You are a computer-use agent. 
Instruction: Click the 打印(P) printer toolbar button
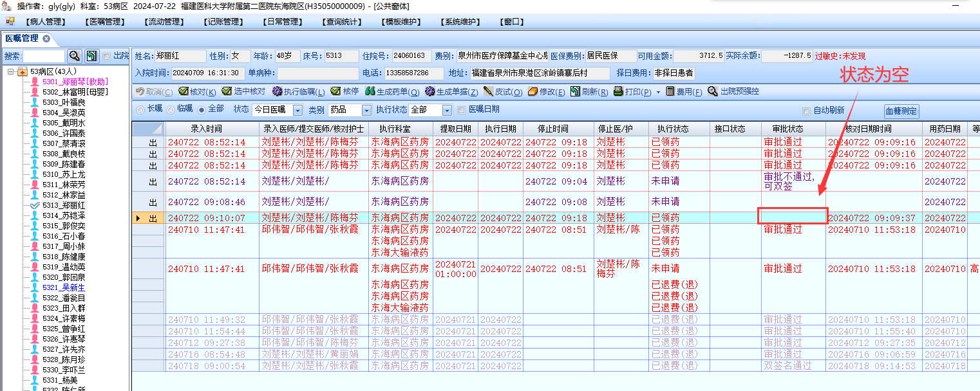pos(632,92)
